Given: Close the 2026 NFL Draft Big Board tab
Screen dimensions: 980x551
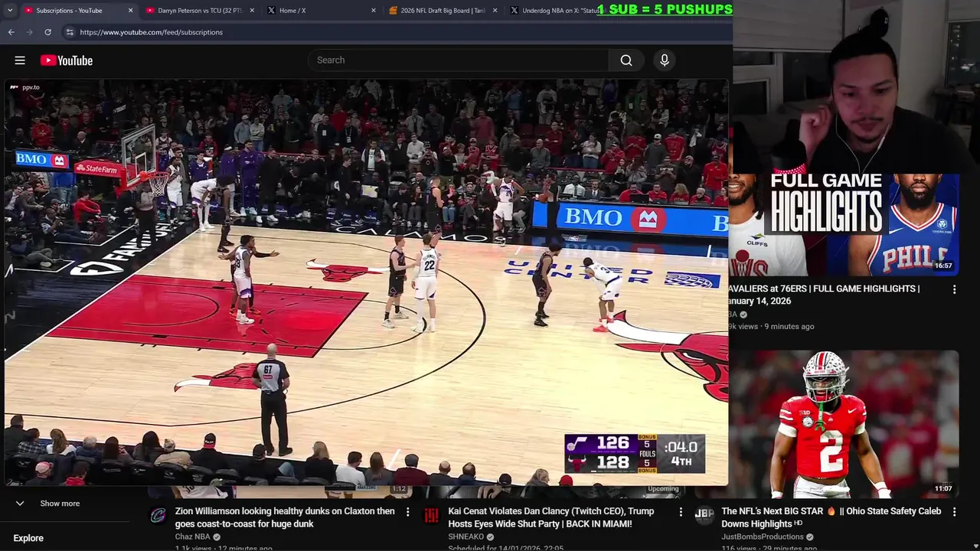Looking at the screenshot, I should tap(495, 11).
